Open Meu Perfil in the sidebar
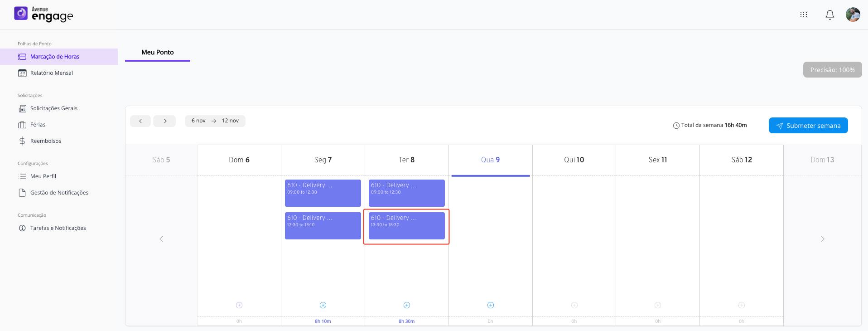 (59, 176)
